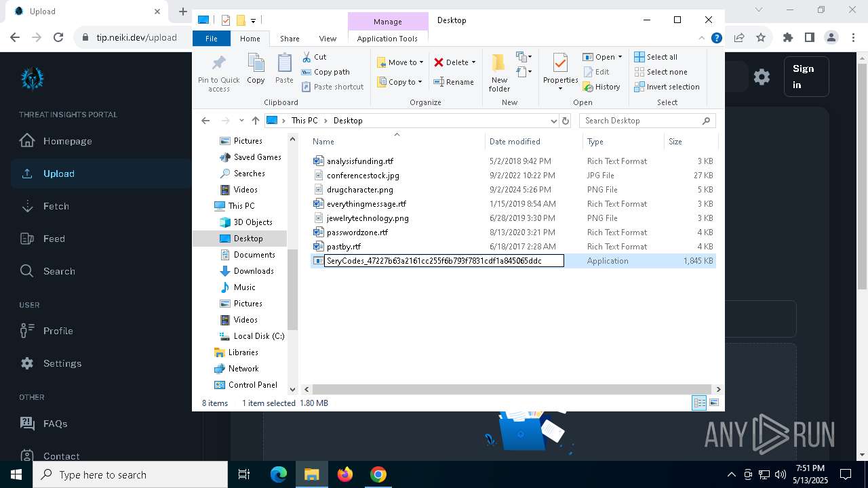Click the horizontal scrollbar in file list
The image size is (868, 488).
pyautogui.click(x=512, y=389)
